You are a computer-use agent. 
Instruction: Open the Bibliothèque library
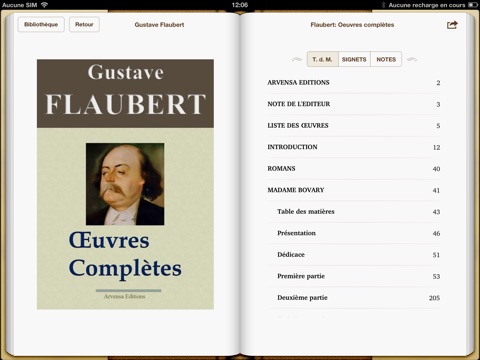click(x=41, y=24)
